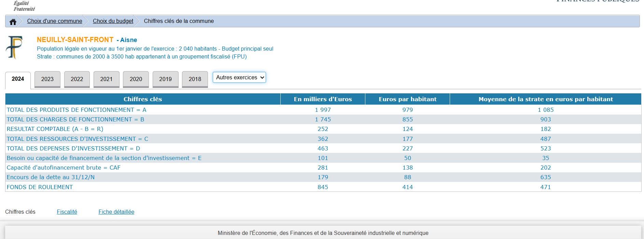Click the FONDS DE ROULEMENT row label
The image size is (644, 239).
40,187
